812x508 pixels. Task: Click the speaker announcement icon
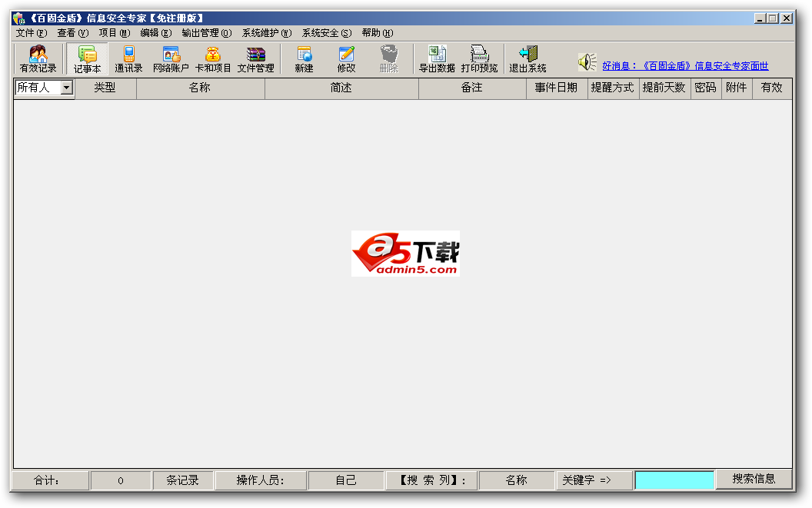(x=587, y=62)
